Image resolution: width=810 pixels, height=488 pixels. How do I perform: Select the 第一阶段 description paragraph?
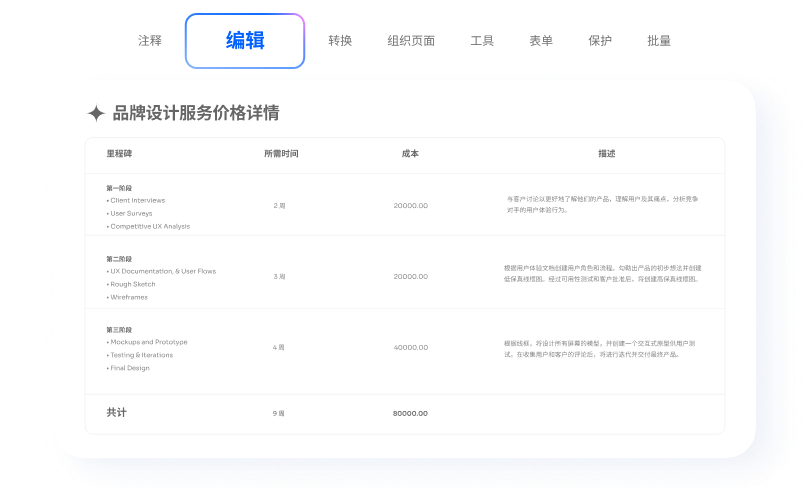(602, 204)
